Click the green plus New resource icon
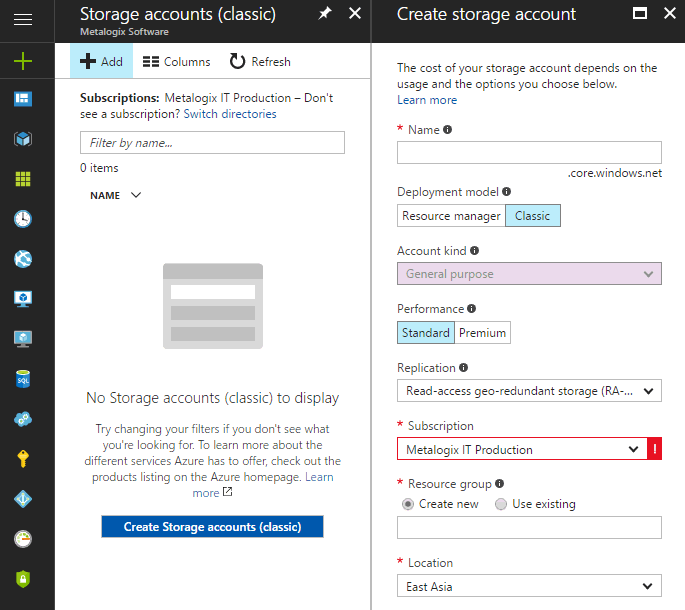Screen dimensions: 685x610 (x=23, y=61)
